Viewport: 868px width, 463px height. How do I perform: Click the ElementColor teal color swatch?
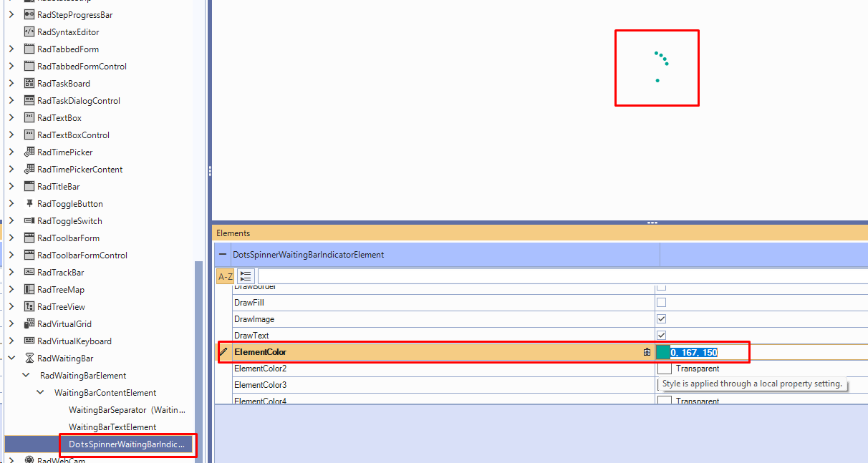tap(663, 352)
